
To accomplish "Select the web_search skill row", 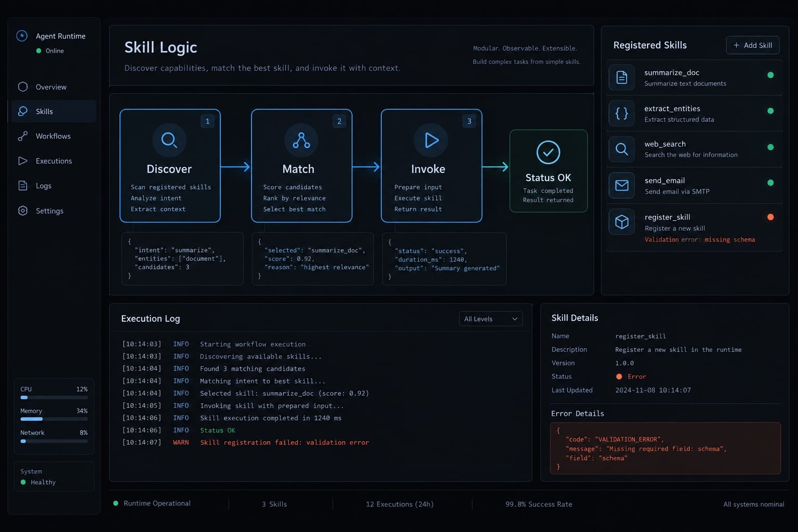I will (x=694, y=149).
